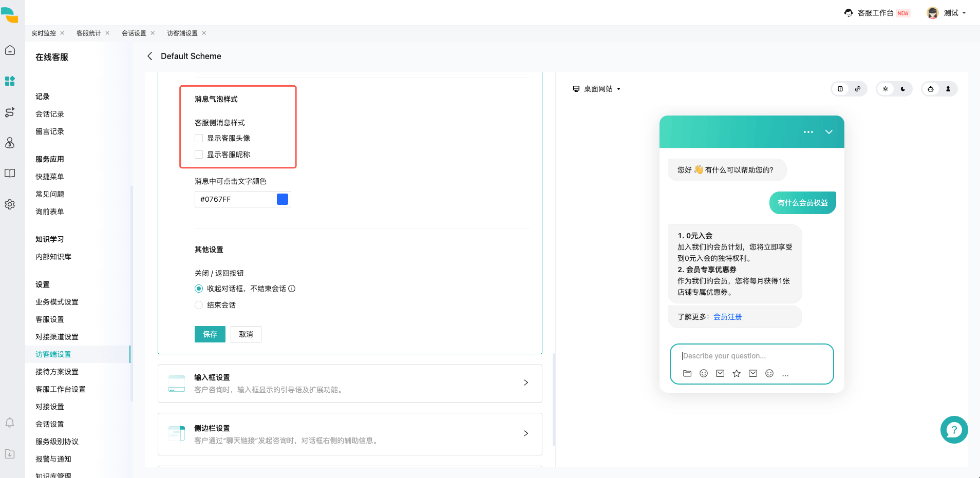Open the contacts person icon in left rail

click(10, 143)
